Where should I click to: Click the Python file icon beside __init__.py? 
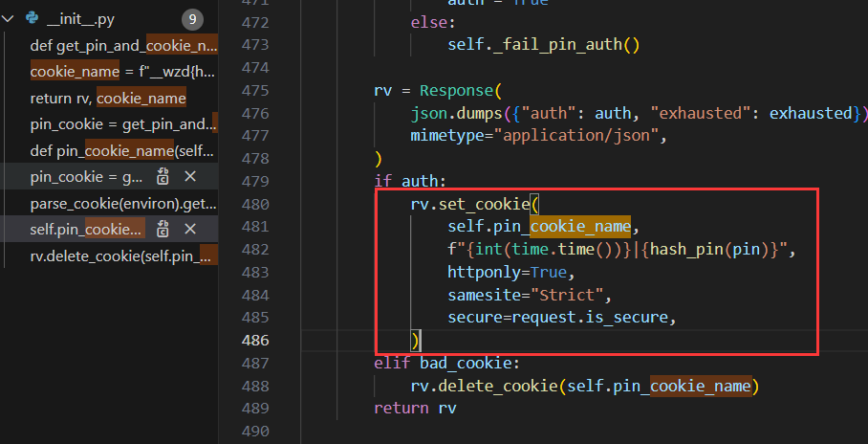pos(32,19)
